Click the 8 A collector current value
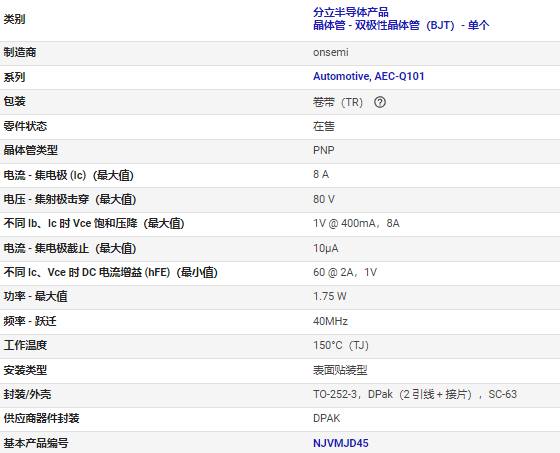 click(321, 174)
